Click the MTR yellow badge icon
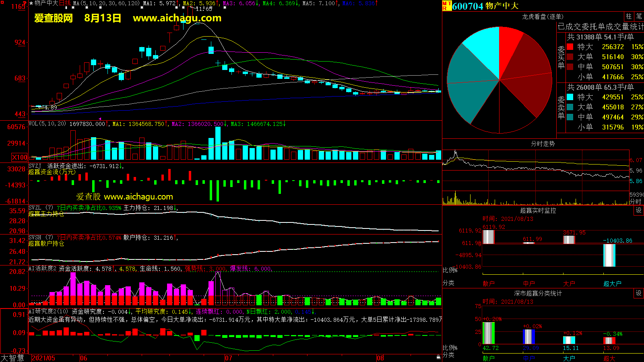The image size is (644, 362). [446, 6]
